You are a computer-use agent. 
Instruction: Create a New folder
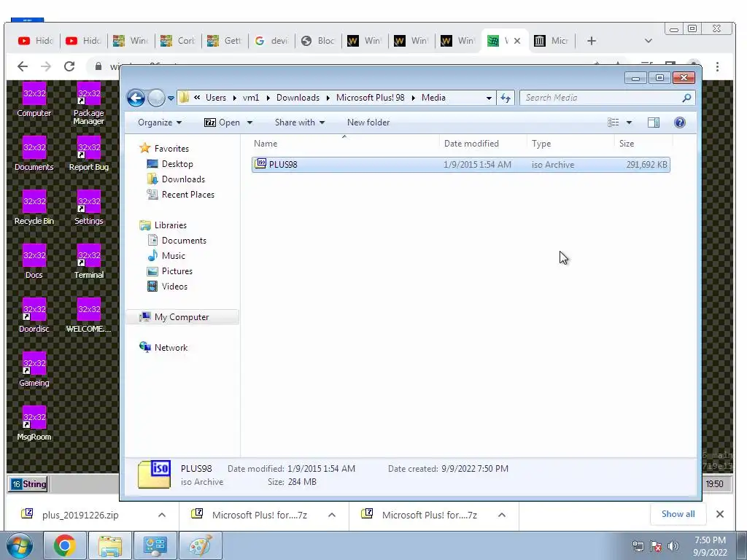tap(368, 122)
